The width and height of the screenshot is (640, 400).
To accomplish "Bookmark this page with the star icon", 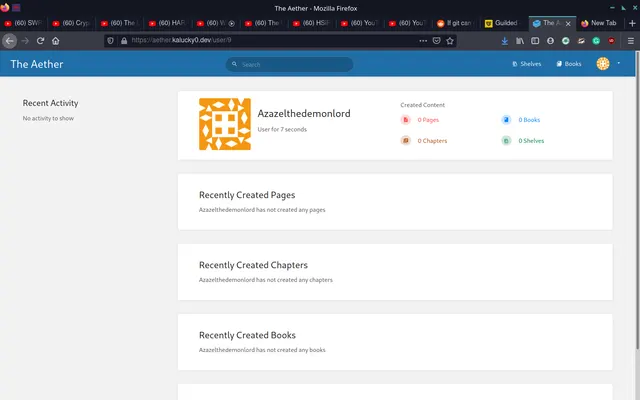I will pyautogui.click(x=450, y=40).
